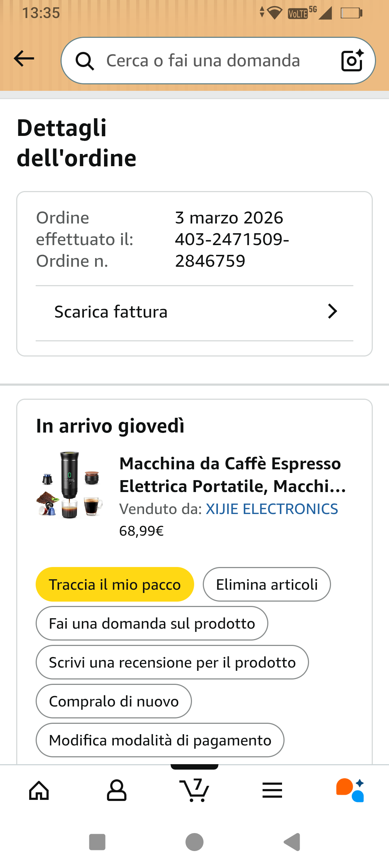Choose Modifica modalità di pagamento
Screen dimensions: 389x868
(x=160, y=740)
